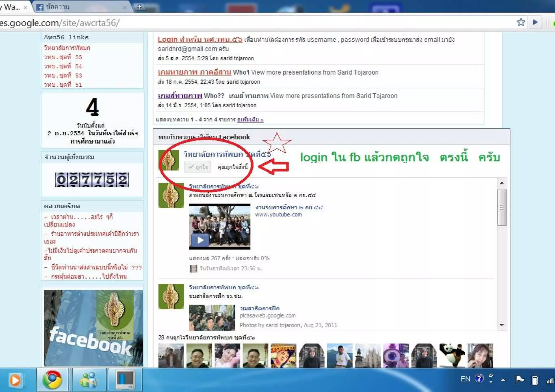Image resolution: width=555 pixels, height=392 pixels.
Task: Launch Windows Media Player taskbar icon
Action: pos(15,380)
